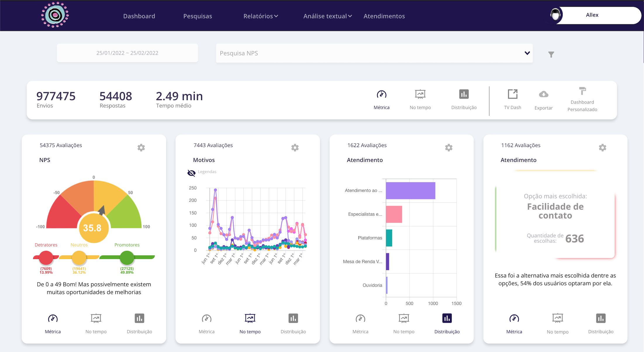Toggle the Neutros indicator on the NPS gauge
The image size is (644, 352).
click(79, 258)
